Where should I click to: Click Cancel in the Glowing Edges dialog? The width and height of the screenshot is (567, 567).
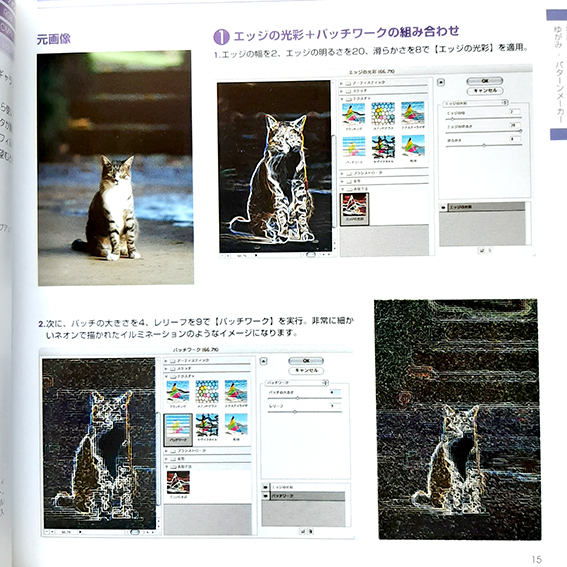pyautogui.click(x=485, y=90)
